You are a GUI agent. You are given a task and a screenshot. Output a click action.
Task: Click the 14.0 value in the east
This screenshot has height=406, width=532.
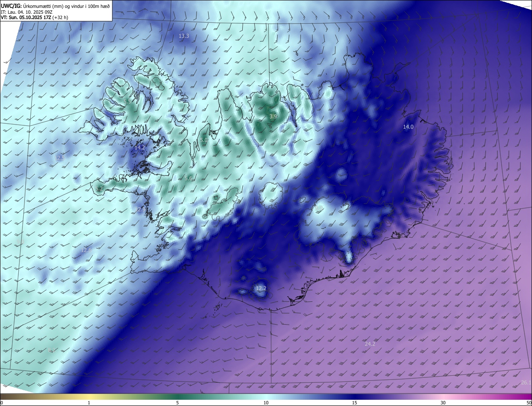tap(408, 127)
